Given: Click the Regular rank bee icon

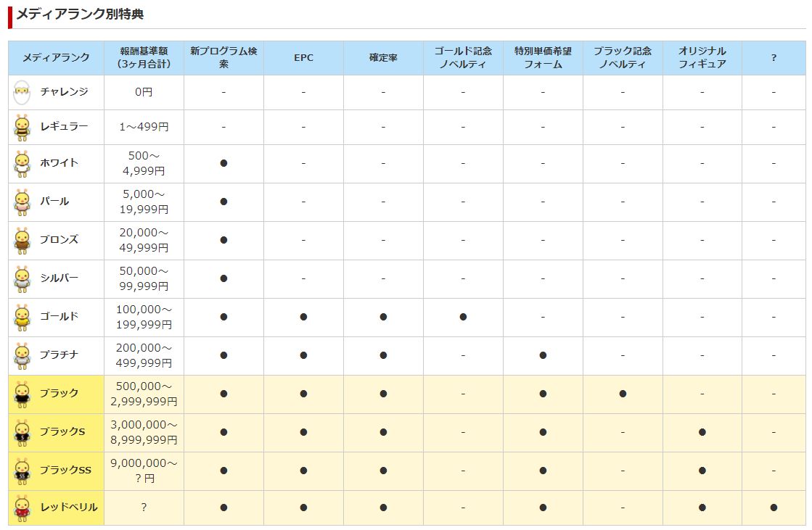Looking at the screenshot, I should pyautogui.click(x=22, y=128).
